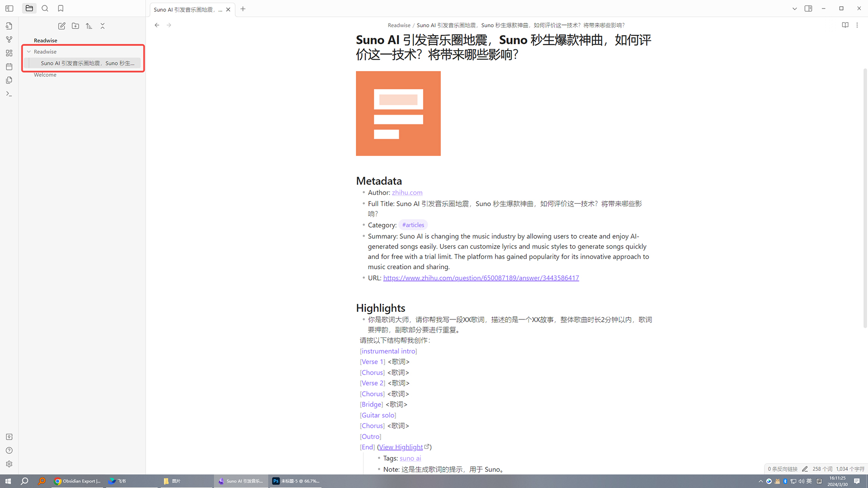The width and height of the screenshot is (868, 488).
Task: Open a new tab with plus button
Action: (x=243, y=9)
